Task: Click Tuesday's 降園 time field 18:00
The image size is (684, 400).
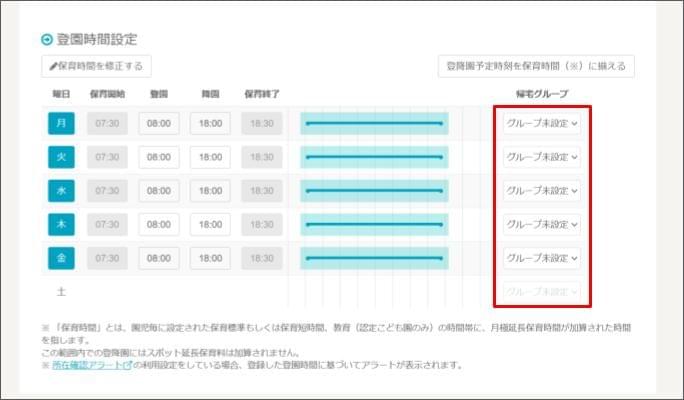Action: click(210, 157)
